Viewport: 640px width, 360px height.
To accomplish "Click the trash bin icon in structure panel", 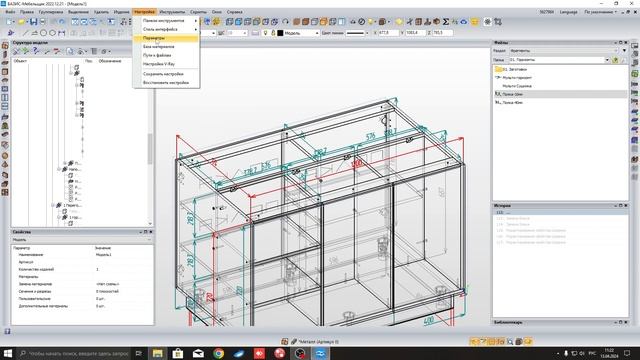I will point(94,51).
